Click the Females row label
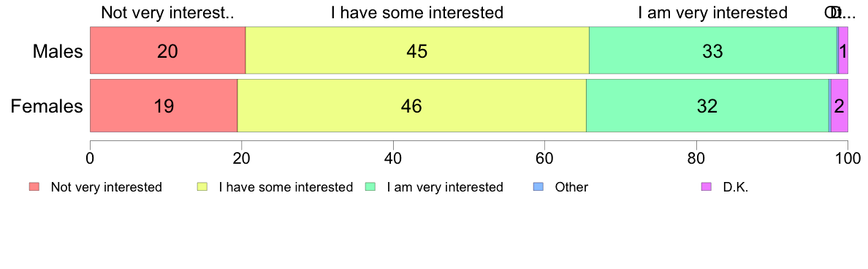Viewport: 868px width, 269px height. click(47, 106)
